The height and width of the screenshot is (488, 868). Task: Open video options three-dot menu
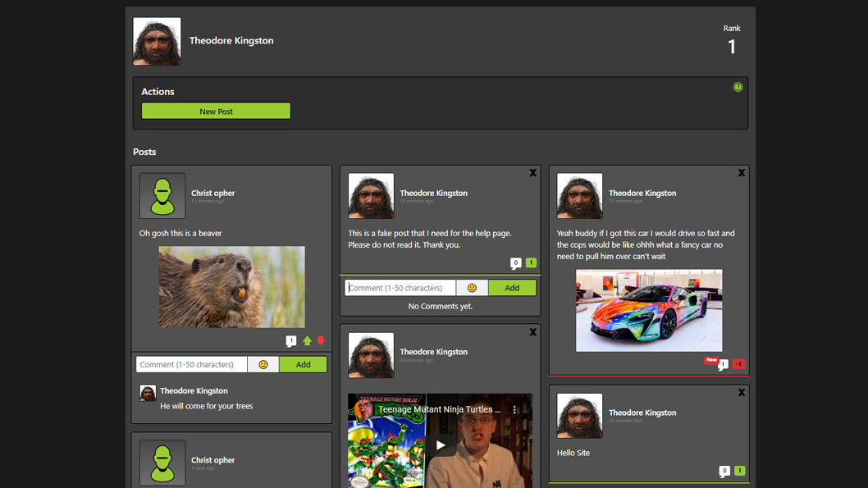[515, 409]
